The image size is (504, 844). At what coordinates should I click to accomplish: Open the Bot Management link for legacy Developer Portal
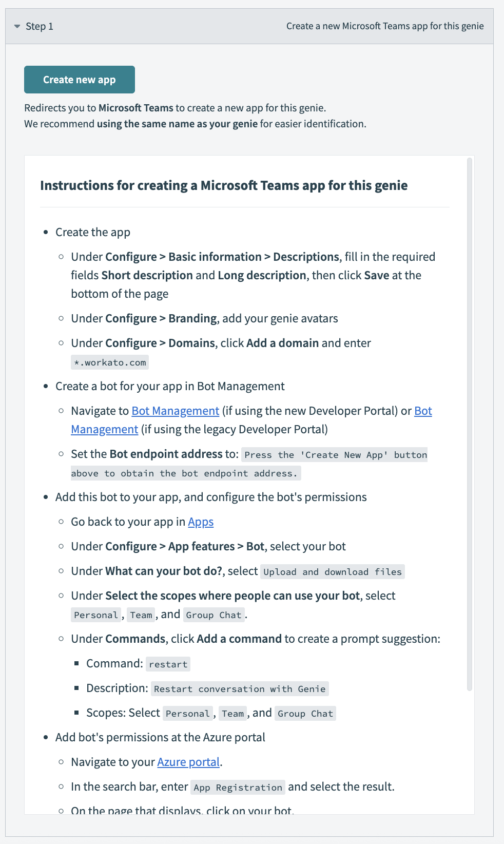coord(104,429)
